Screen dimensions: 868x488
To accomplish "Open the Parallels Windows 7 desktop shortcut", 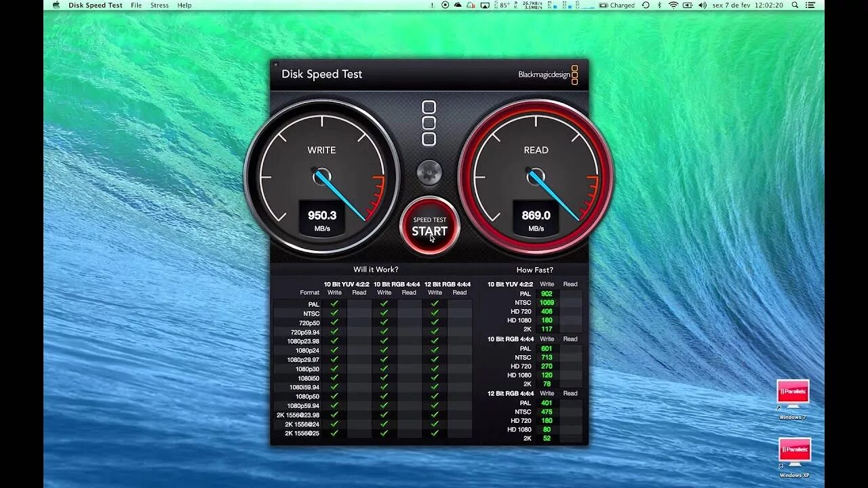I will pos(793,400).
